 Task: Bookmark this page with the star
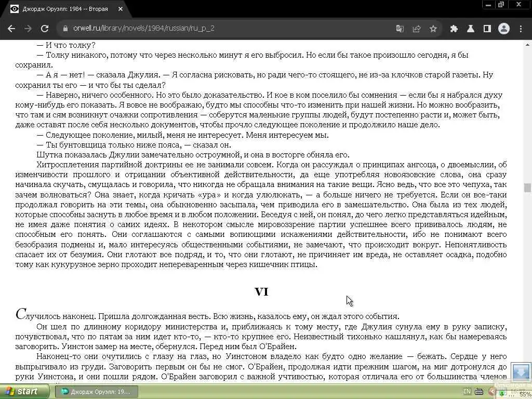pyautogui.click(x=433, y=29)
